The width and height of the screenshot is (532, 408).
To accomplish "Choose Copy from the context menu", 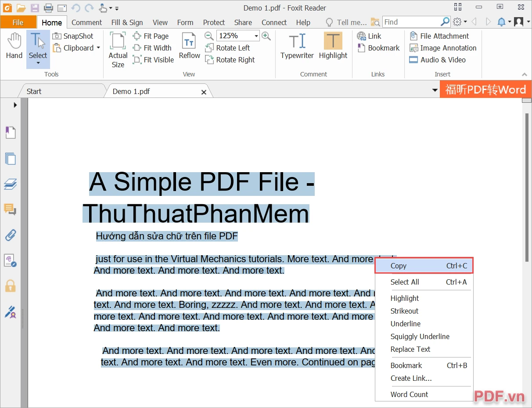I will click(424, 266).
